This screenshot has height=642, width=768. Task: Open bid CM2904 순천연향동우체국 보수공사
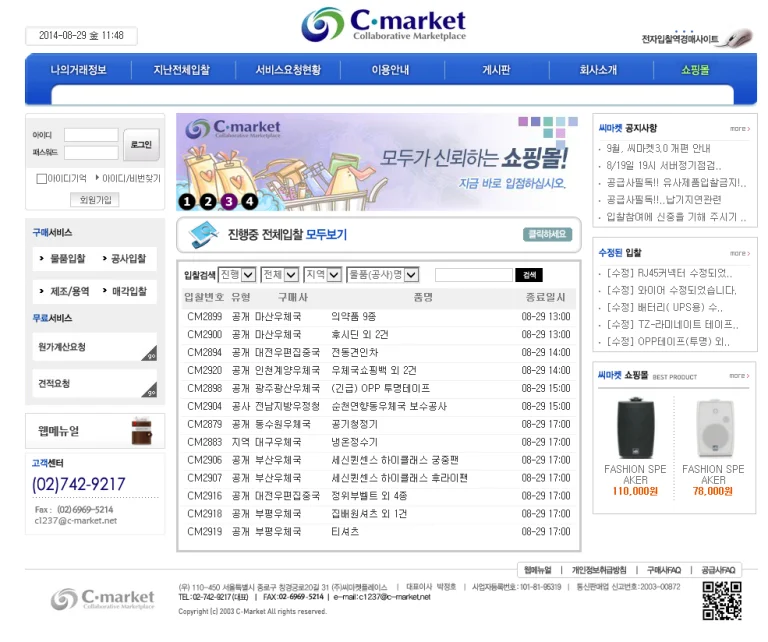379,406
